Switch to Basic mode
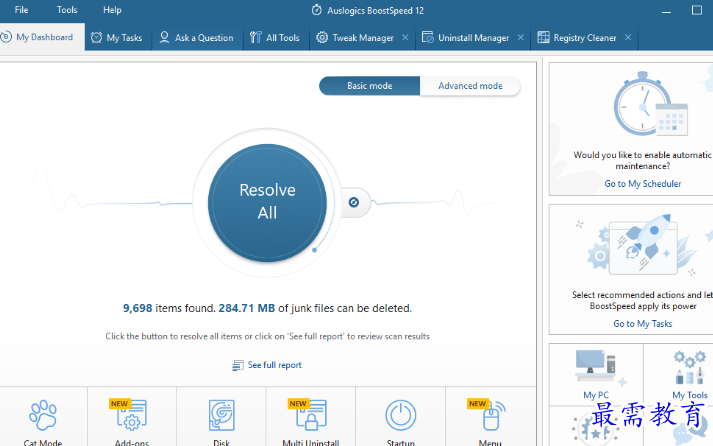This screenshot has height=446, width=713. 369,86
